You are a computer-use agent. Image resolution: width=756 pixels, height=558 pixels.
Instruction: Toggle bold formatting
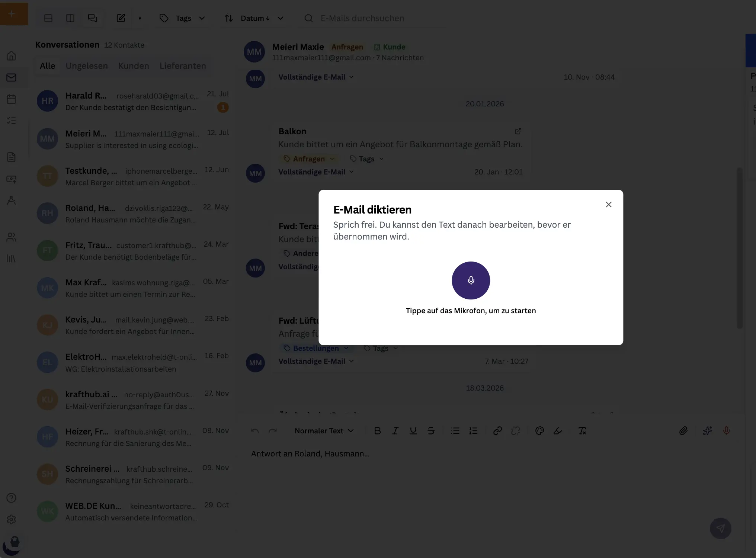tap(377, 431)
